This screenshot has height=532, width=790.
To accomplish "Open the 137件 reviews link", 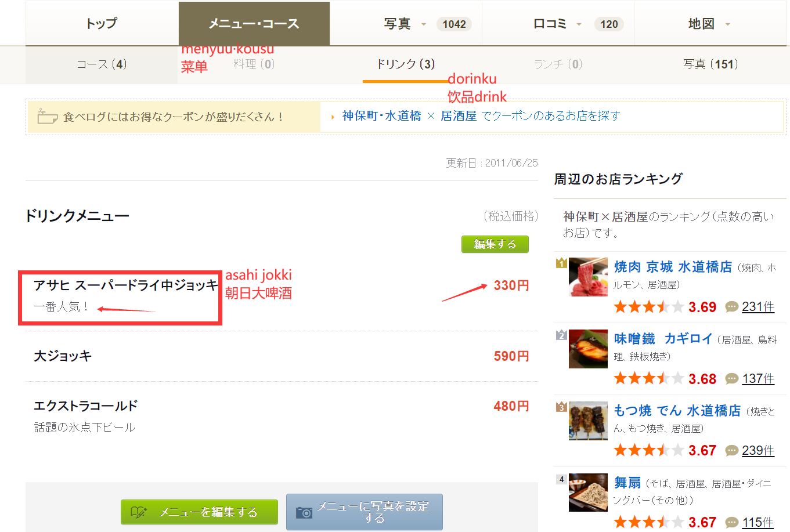I will point(758,379).
